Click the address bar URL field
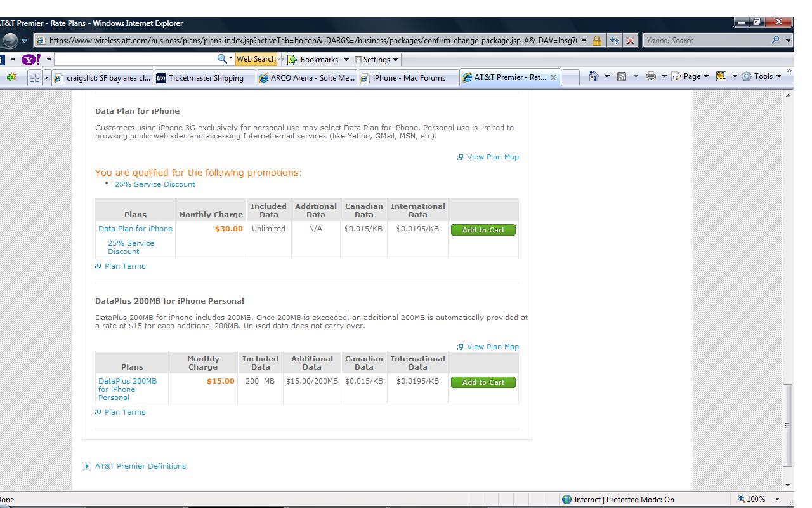The height and width of the screenshot is (508, 812). click(313, 40)
